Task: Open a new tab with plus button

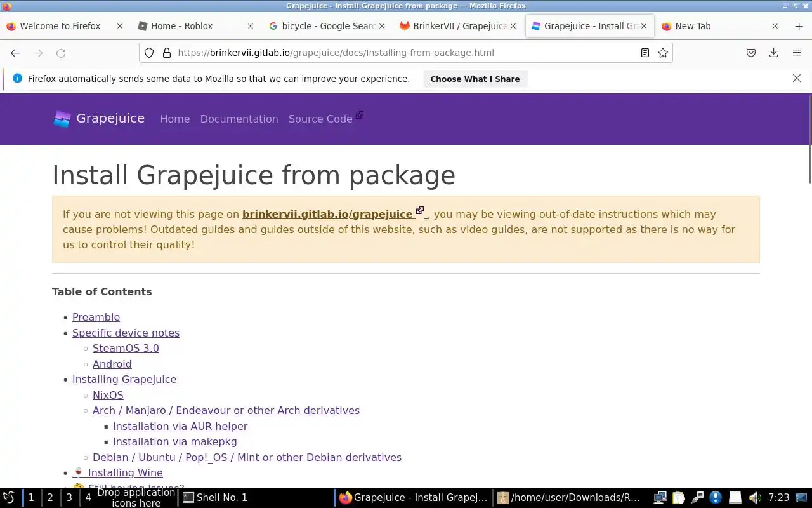Action: click(x=799, y=26)
